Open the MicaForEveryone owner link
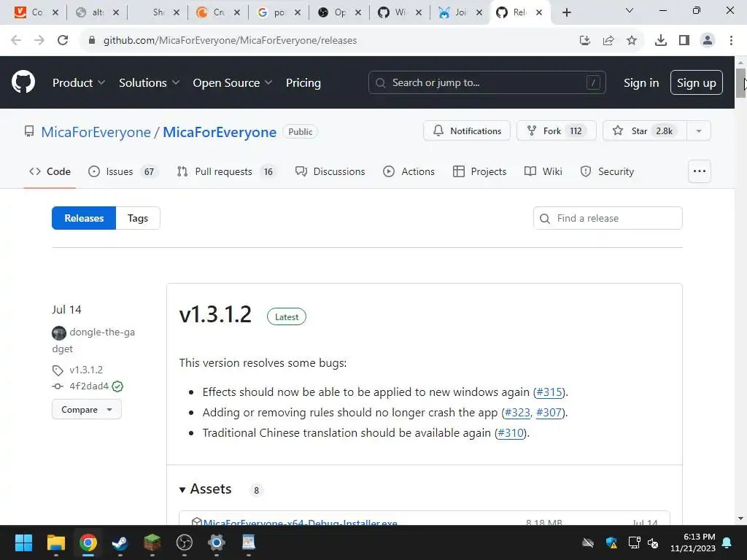The width and height of the screenshot is (747, 560). (96, 132)
